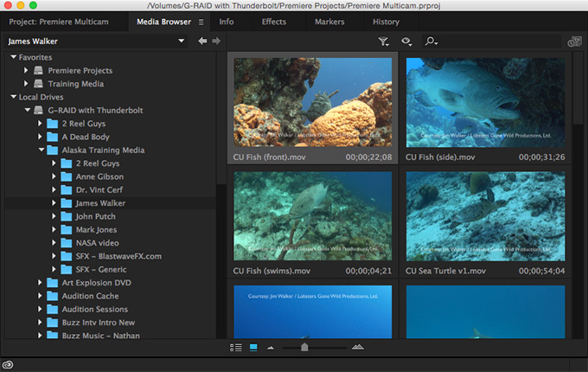Select the SFX – BlastwaveFX.com folder icon
588x372 pixels.
[67, 256]
